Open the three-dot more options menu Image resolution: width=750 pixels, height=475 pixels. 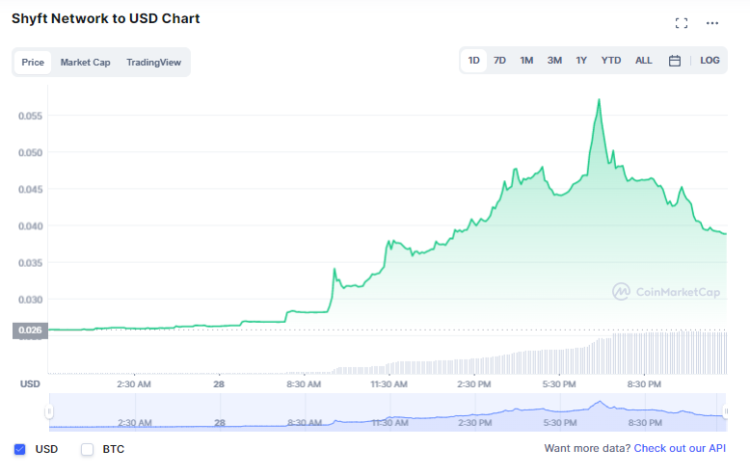(712, 23)
